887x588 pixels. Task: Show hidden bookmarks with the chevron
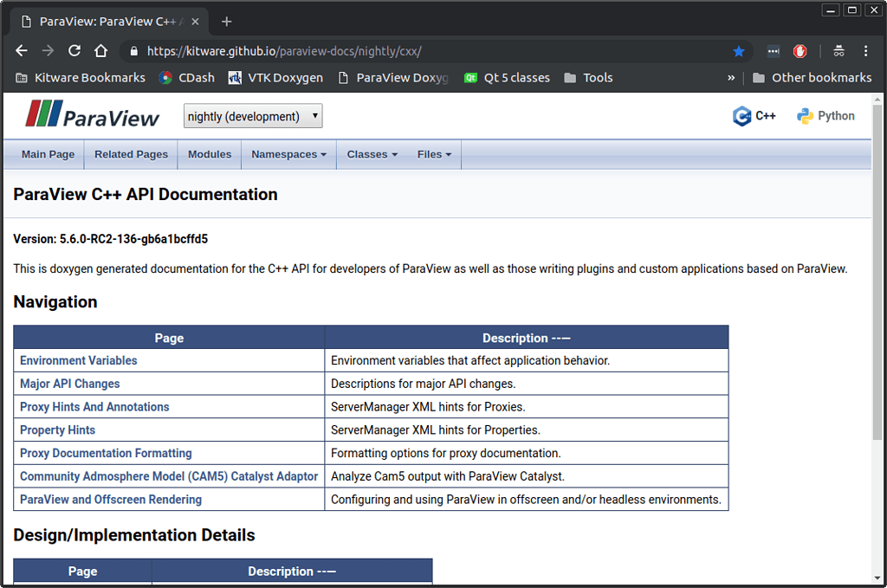point(731,78)
